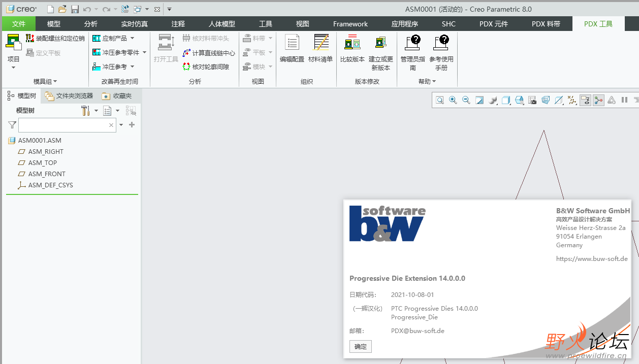
Task: Open the display style shaded sphere icon
Action: [x=493, y=101]
